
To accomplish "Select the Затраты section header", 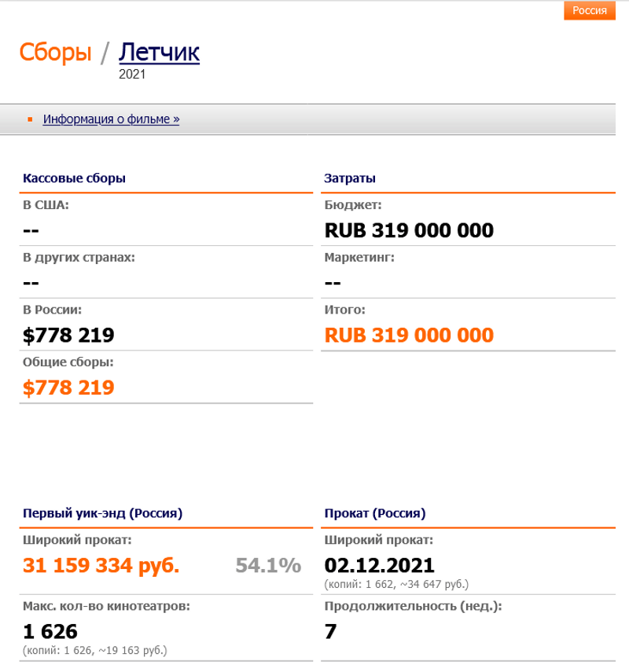I will 349,178.
